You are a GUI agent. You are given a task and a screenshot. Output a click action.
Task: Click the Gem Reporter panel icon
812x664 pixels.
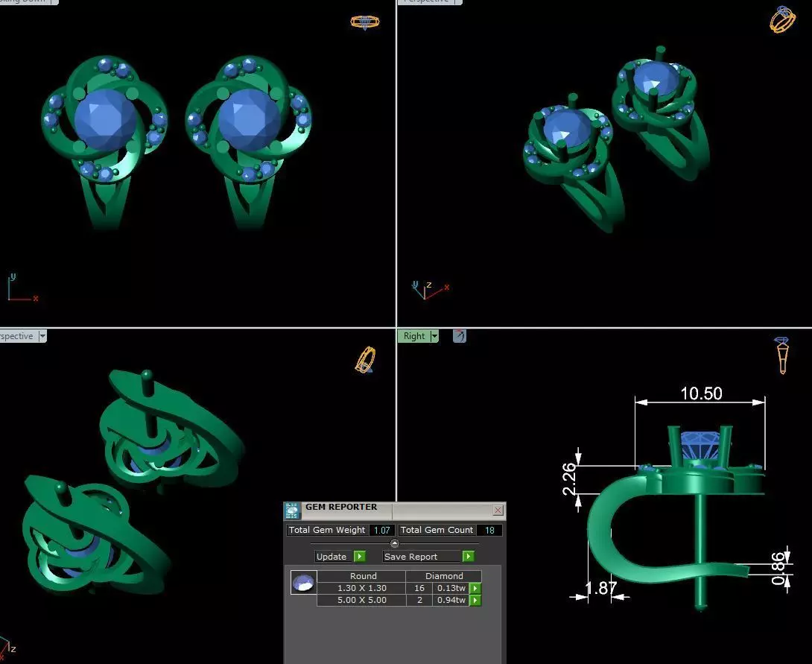pos(292,510)
